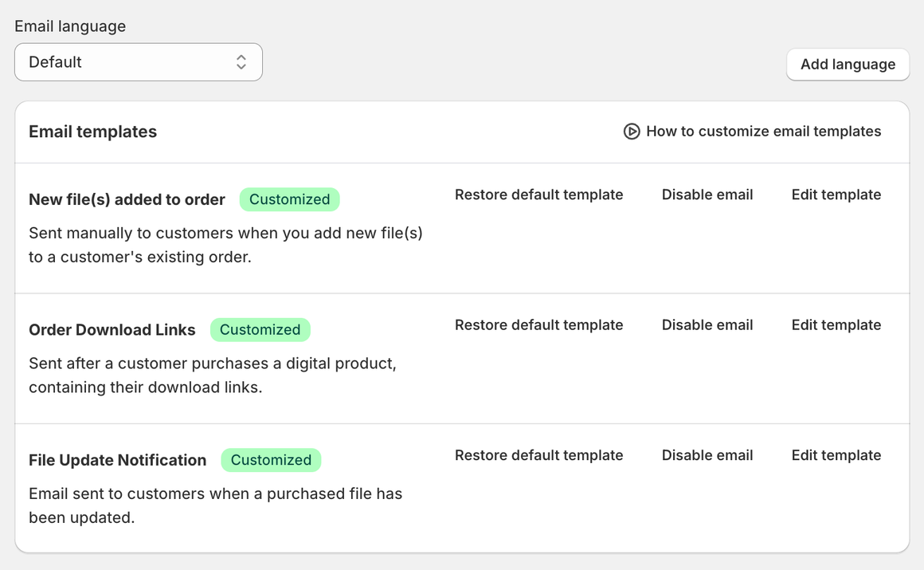Click description 'Sent manually to customers when you add'
This screenshot has width=924, height=570.
tap(225, 245)
